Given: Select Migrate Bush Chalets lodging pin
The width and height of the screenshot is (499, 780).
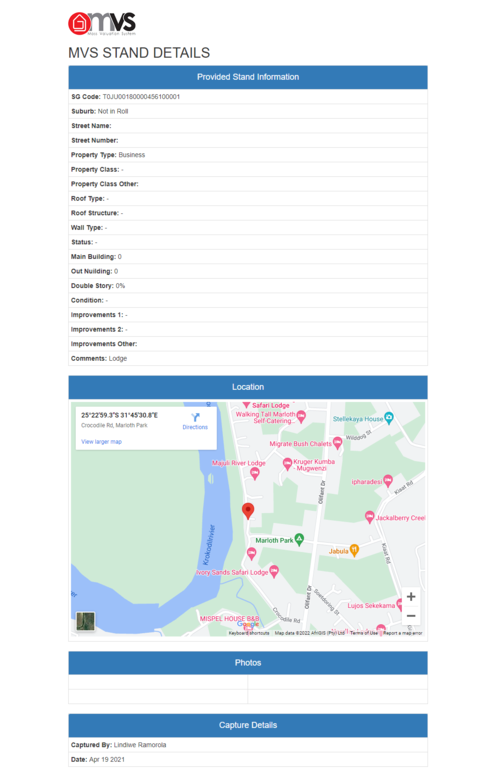Looking at the screenshot, I should pos(337,443).
